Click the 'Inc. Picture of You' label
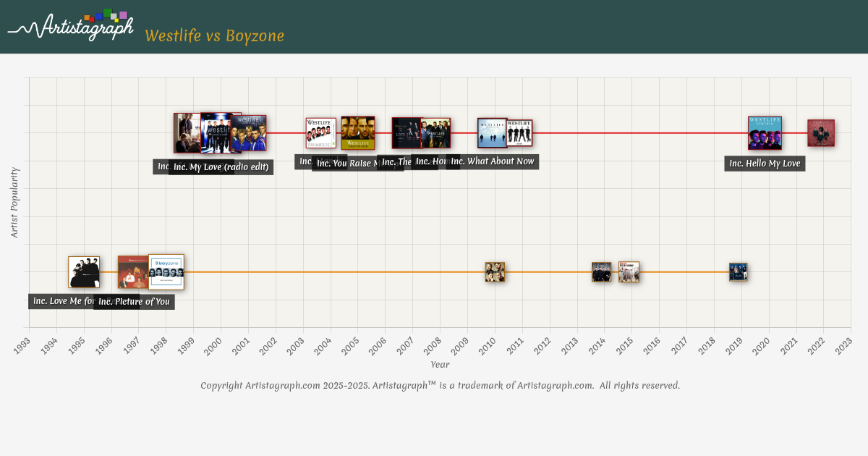The width and height of the screenshot is (868, 456). click(134, 302)
